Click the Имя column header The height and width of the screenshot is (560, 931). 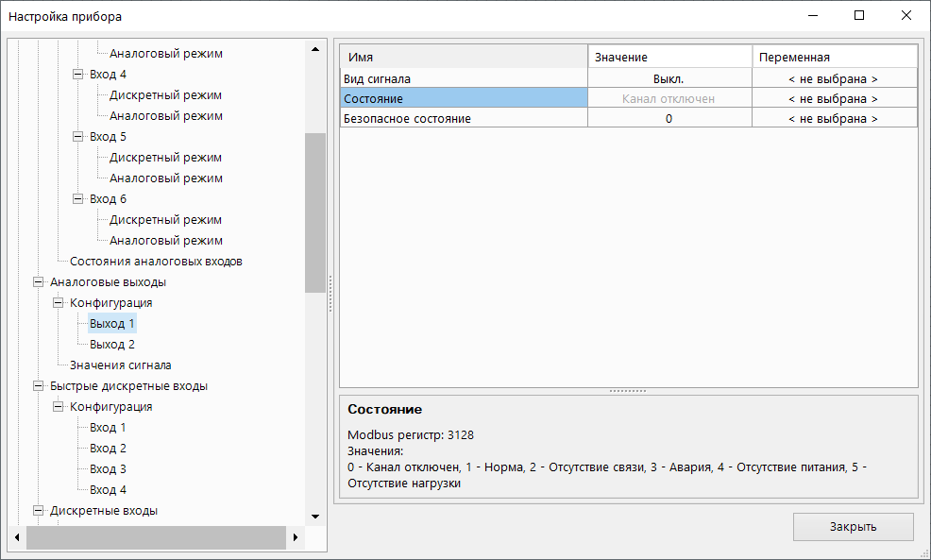pyautogui.click(x=463, y=58)
